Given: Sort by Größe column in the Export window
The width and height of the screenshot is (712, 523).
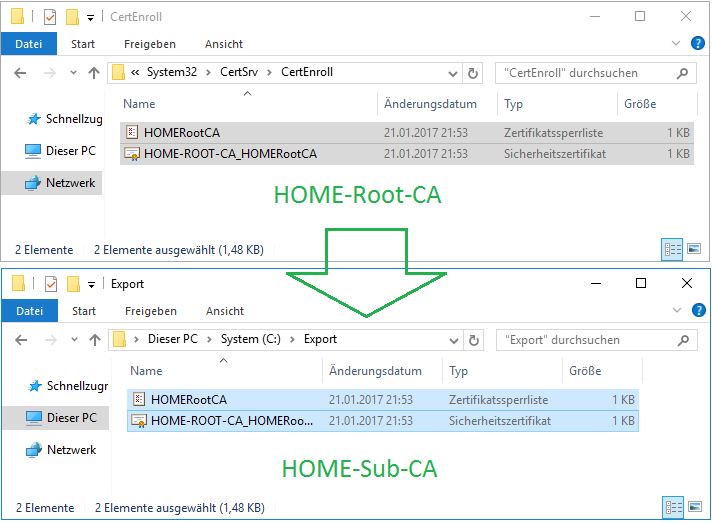Looking at the screenshot, I should pos(585,371).
